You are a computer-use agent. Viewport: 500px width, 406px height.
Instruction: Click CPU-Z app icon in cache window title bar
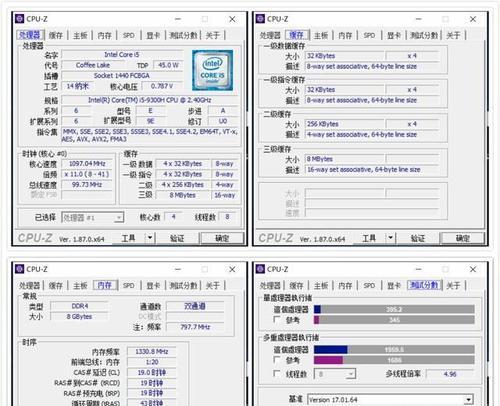coord(260,19)
